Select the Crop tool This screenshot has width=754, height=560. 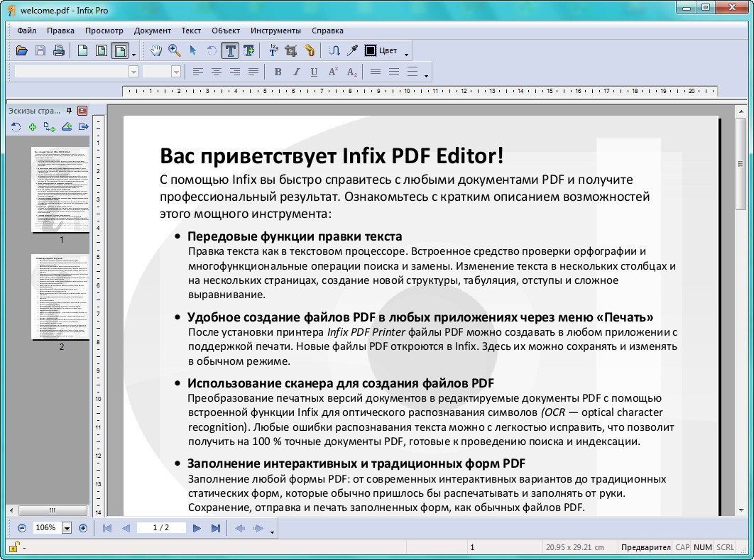[291, 50]
